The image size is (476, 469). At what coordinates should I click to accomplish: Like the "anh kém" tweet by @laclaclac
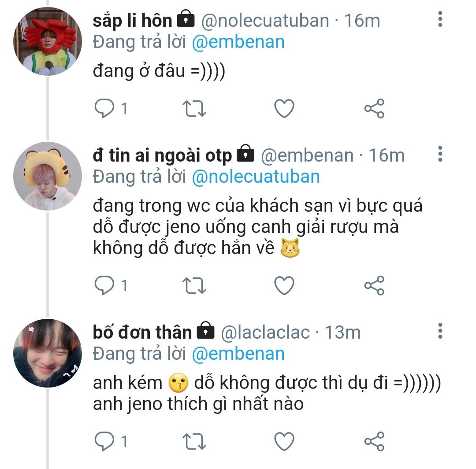click(x=284, y=441)
